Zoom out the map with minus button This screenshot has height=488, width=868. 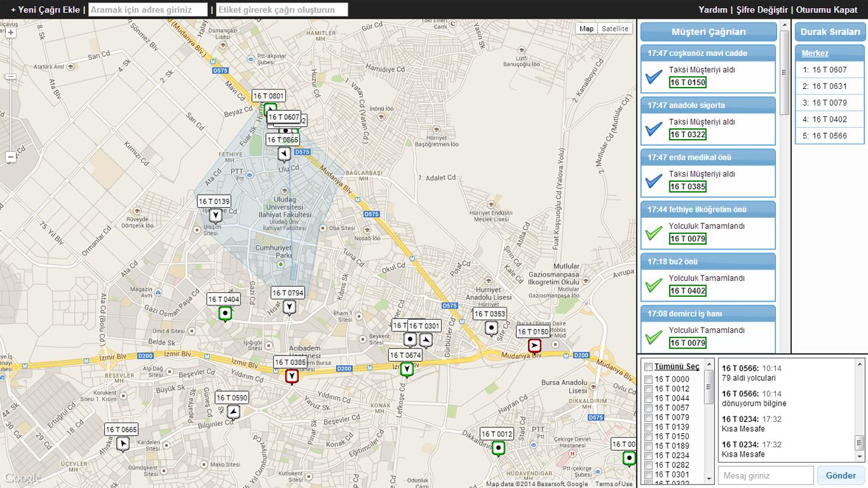coord(11,157)
